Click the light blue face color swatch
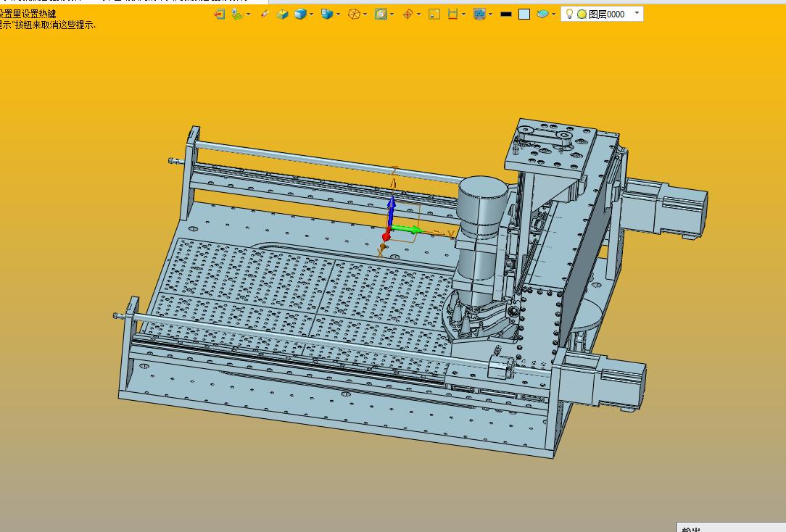The width and height of the screenshot is (786, 532). tap(524, 14)
